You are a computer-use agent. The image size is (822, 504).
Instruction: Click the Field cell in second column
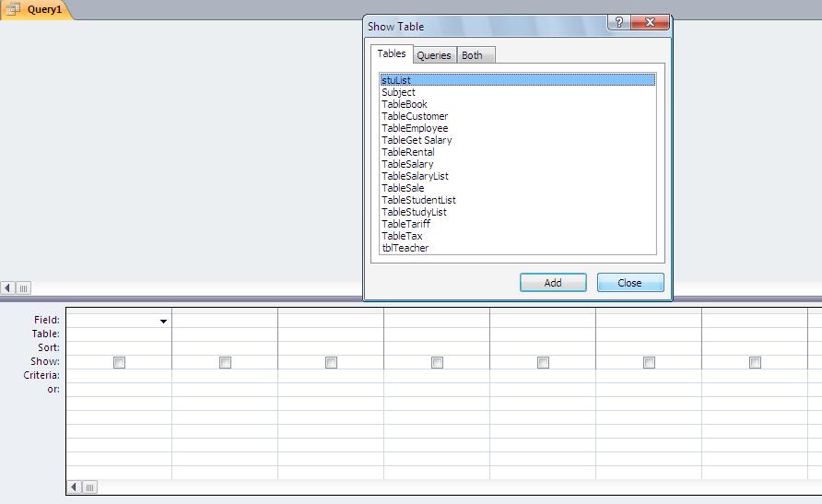[x=225, y=320]
